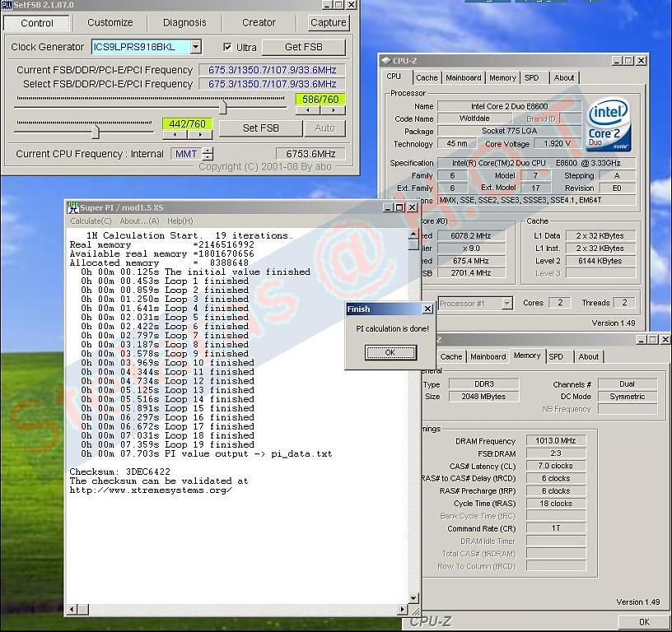
Task: Click the lower FSB slider thumb
Action: [96, 132]
